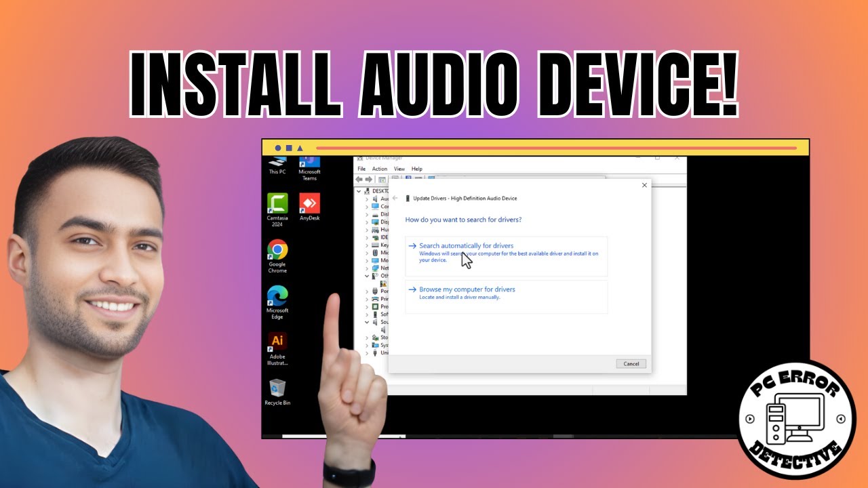Launch Adobe Illustrator from the desktop
This screenshot has height=488, width=868.
click(x=277, y=348)
